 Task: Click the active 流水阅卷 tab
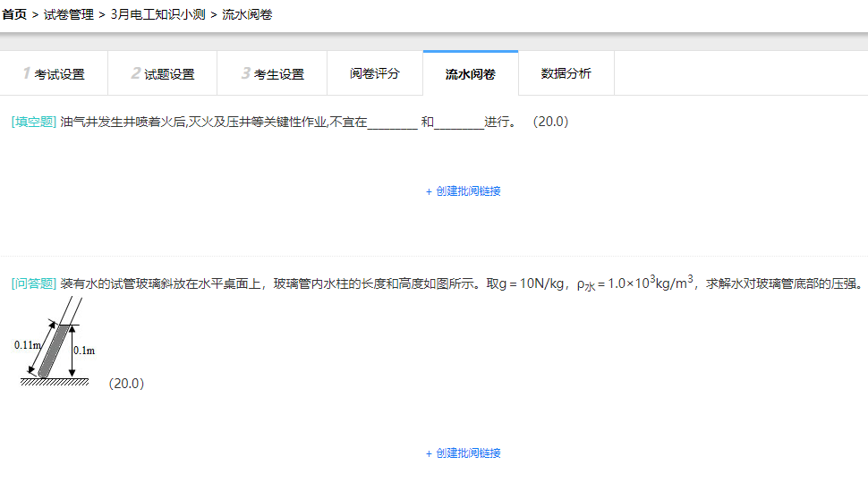pyautogui.click(x=471, y=74)
